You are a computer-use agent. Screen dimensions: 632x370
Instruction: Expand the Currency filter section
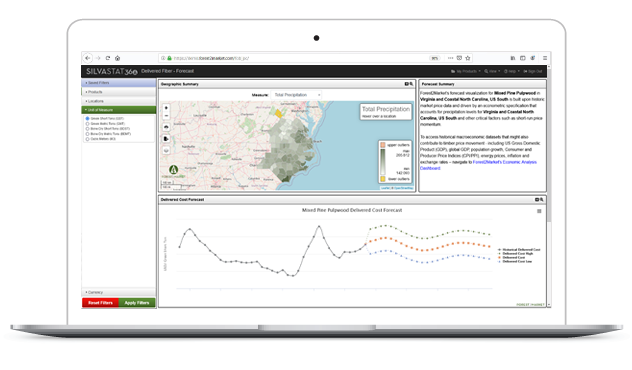click(x=118, y=292)
